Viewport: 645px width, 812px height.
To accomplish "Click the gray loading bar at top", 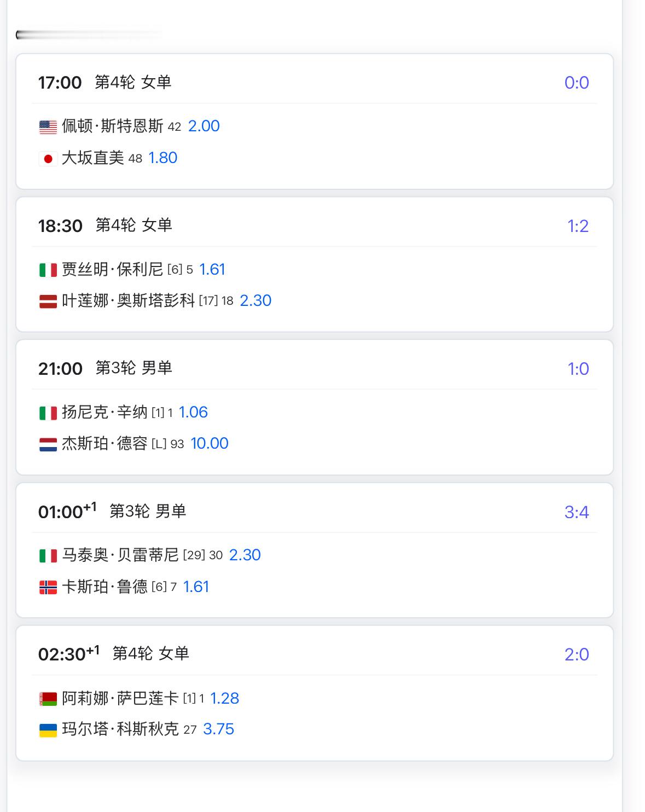I will coord(89,35).
